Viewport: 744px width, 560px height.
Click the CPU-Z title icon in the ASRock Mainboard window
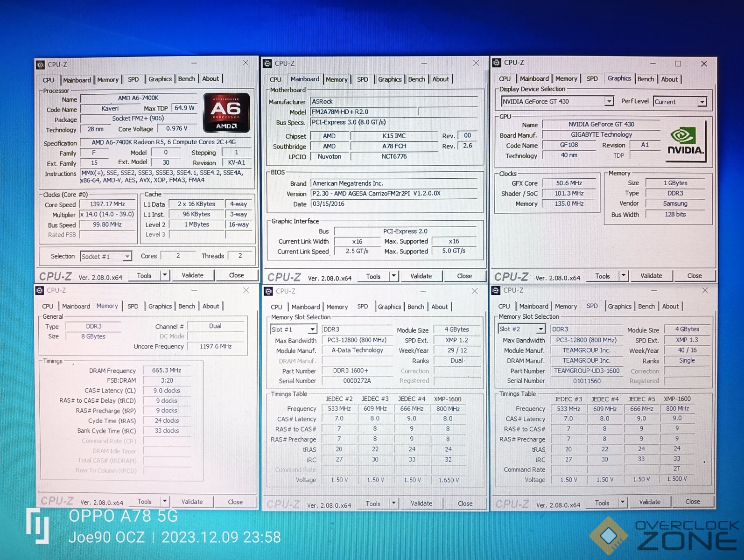point(267,63)
